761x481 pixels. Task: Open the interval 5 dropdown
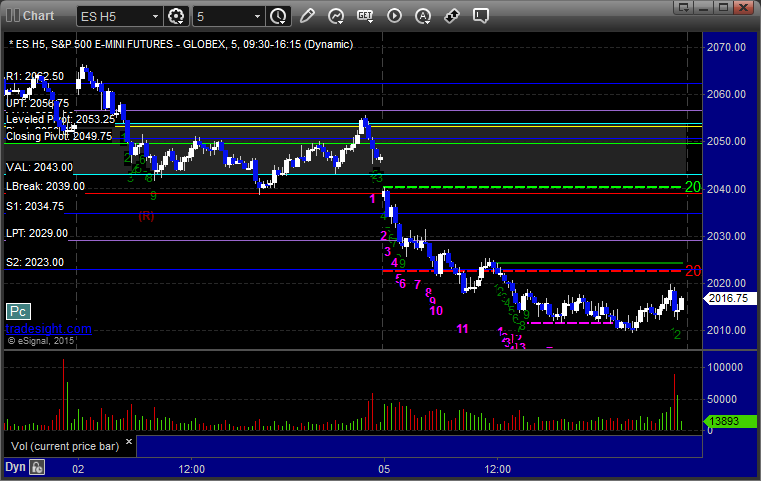click(x=229, y=17)
